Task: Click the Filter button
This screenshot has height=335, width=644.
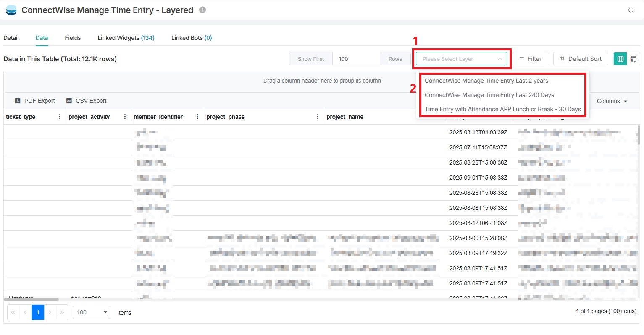Action: point(530,59)
